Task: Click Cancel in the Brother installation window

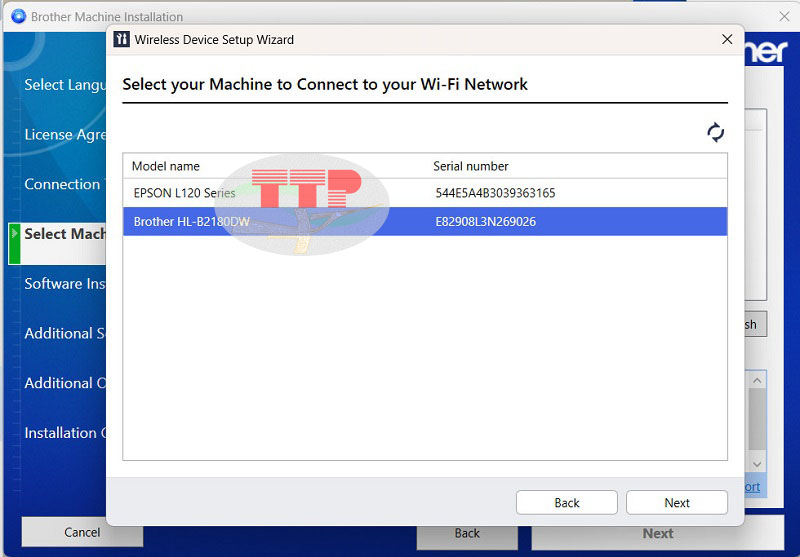Action: click(82, 533)
